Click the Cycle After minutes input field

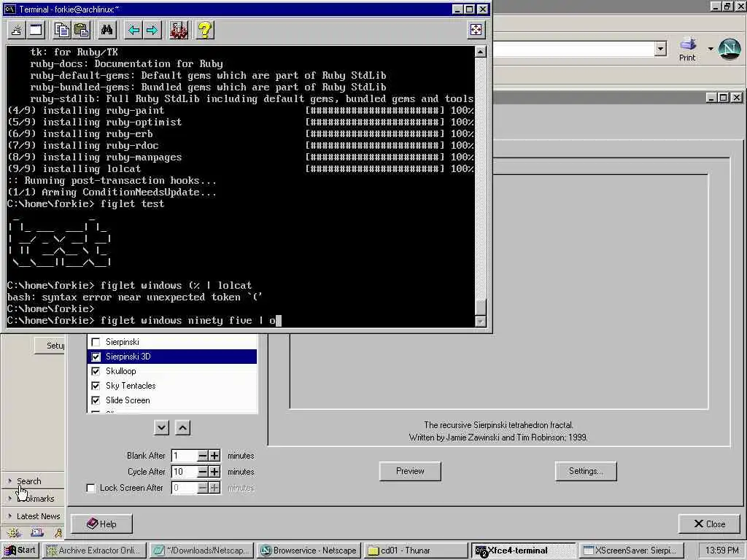point(185,472)
